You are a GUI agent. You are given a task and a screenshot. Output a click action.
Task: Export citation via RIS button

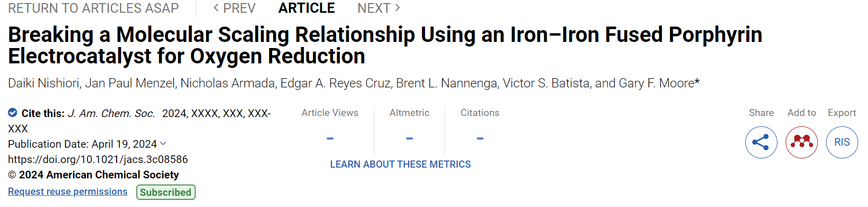tap(842, 142)
